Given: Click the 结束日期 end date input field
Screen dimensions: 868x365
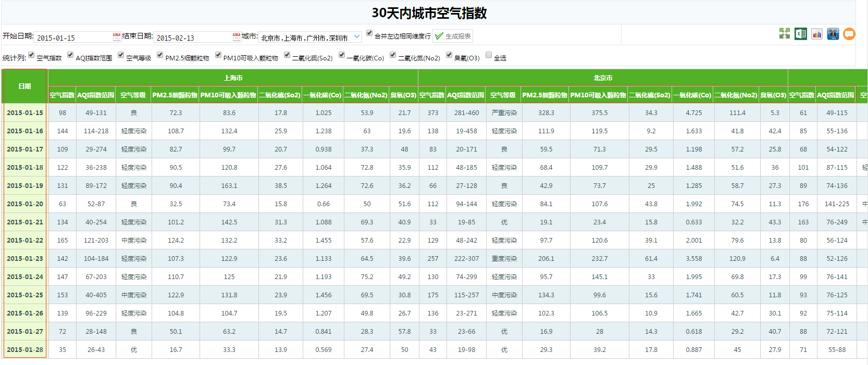Looking at the screenshot, I should 193,37.
